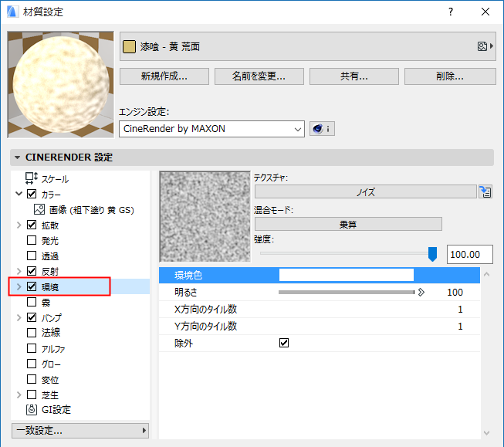Click the CineRender engine info icon
The height and width of the screenshot is (447, 504).
[x=322, y=129]
